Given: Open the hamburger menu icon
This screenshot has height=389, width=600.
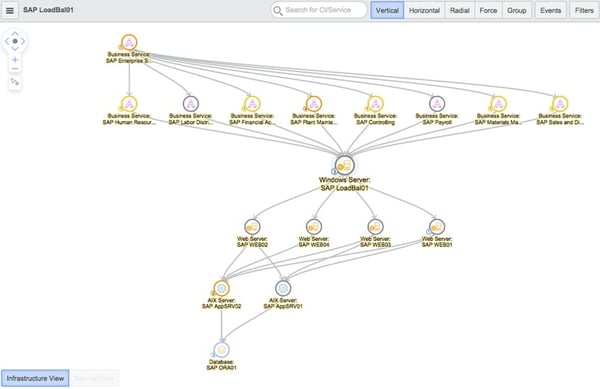Looking at the screenshot, I should coord(10,10).
